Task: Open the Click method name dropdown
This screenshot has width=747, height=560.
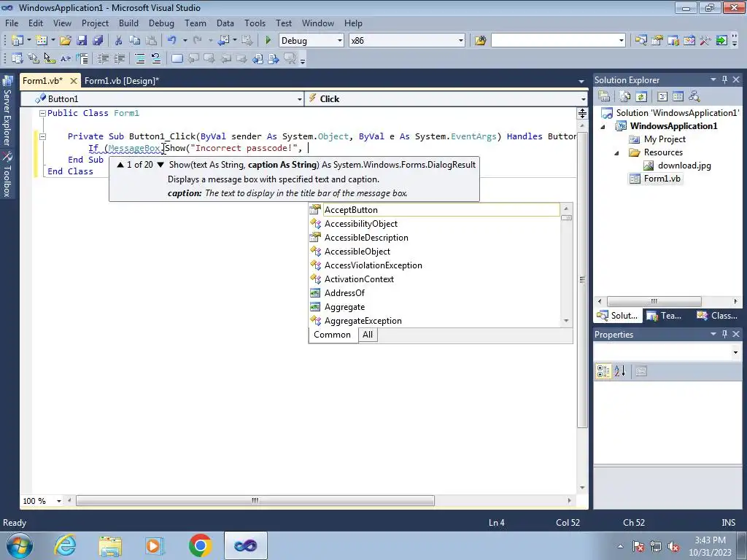Action: click(583, 99)
